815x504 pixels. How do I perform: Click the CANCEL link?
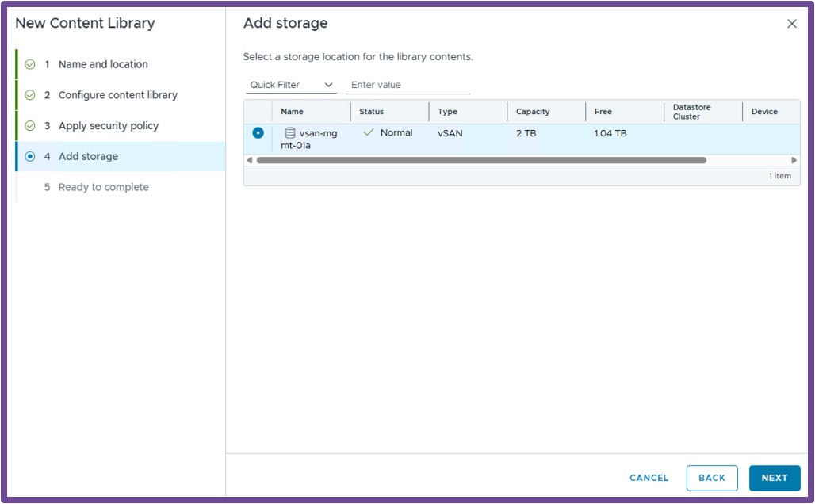[x=649, y=478]
